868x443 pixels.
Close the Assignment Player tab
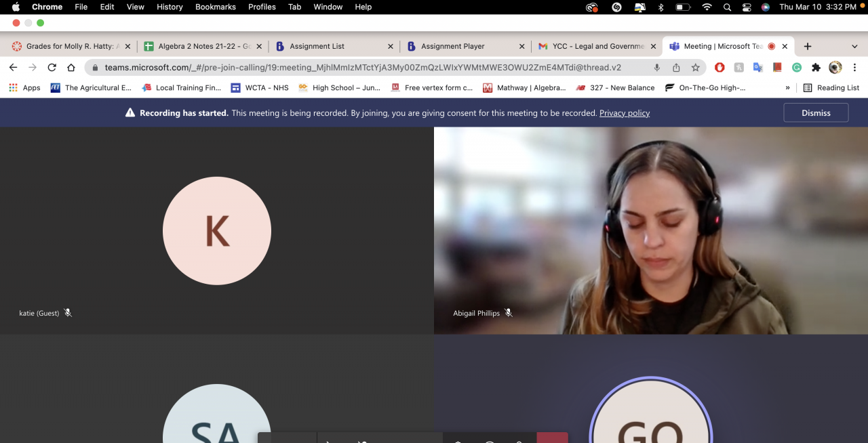click(521, 46)
